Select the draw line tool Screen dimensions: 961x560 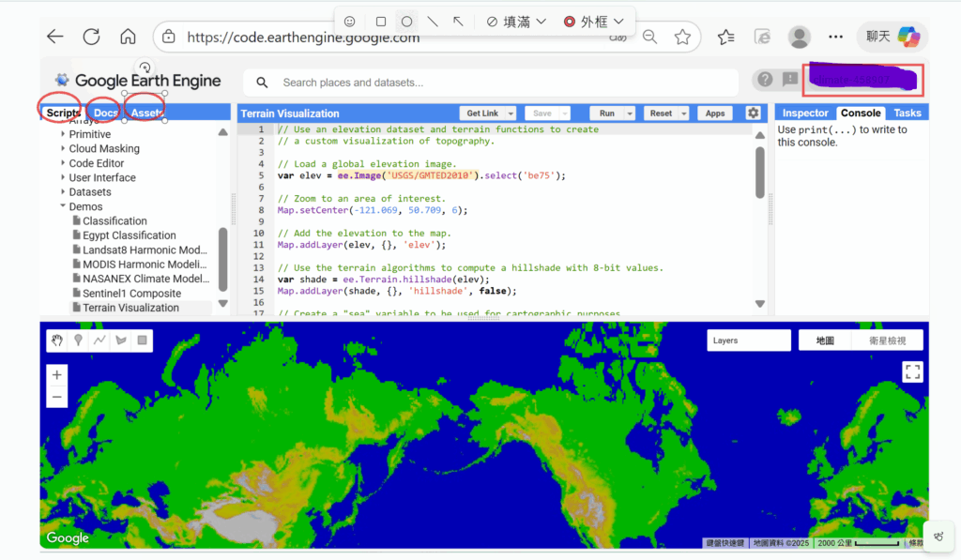[x=99, y=341]
